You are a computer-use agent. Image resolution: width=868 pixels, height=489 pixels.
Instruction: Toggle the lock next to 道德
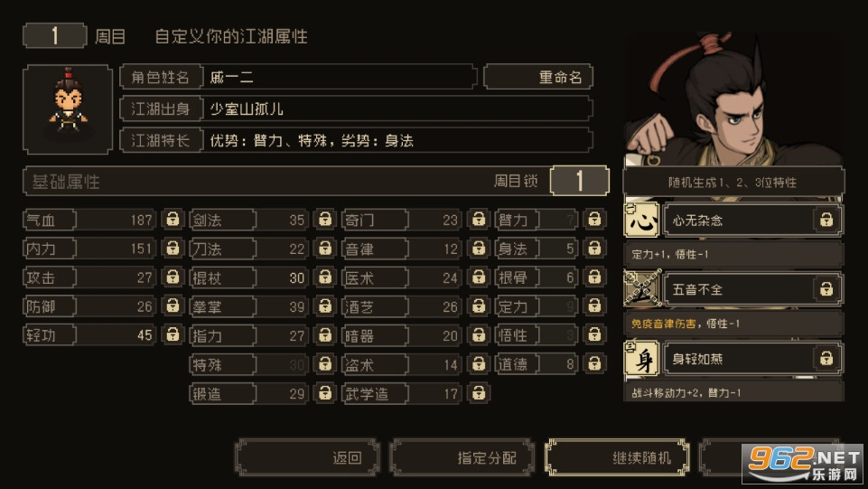click(x=594, y=363)
